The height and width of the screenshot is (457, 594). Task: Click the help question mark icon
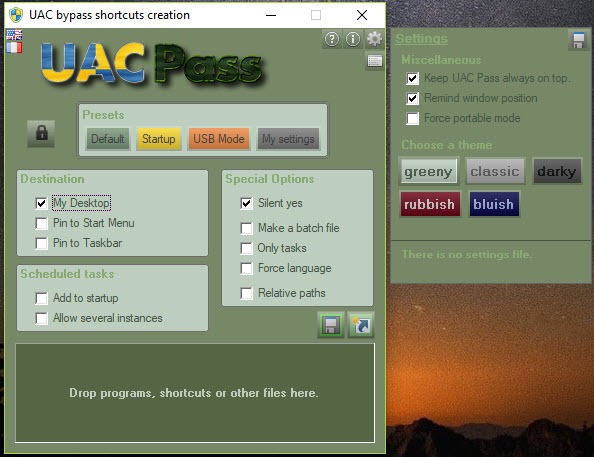tap(332, 39)
